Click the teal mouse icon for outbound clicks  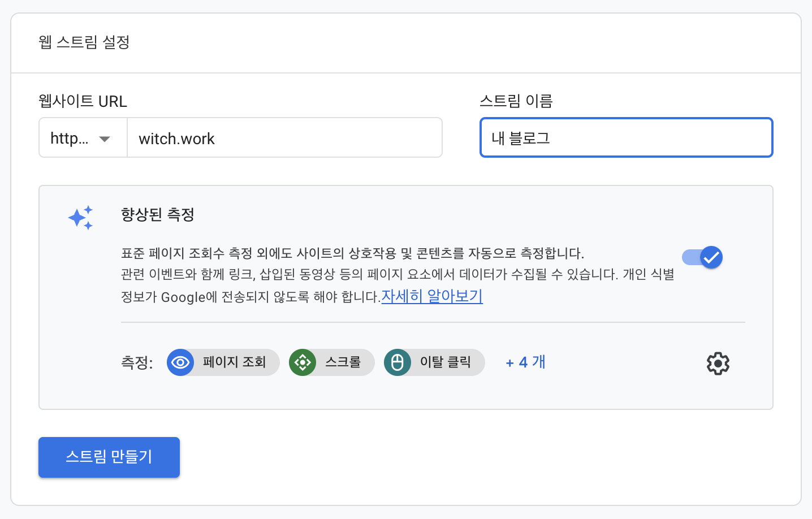398,362
